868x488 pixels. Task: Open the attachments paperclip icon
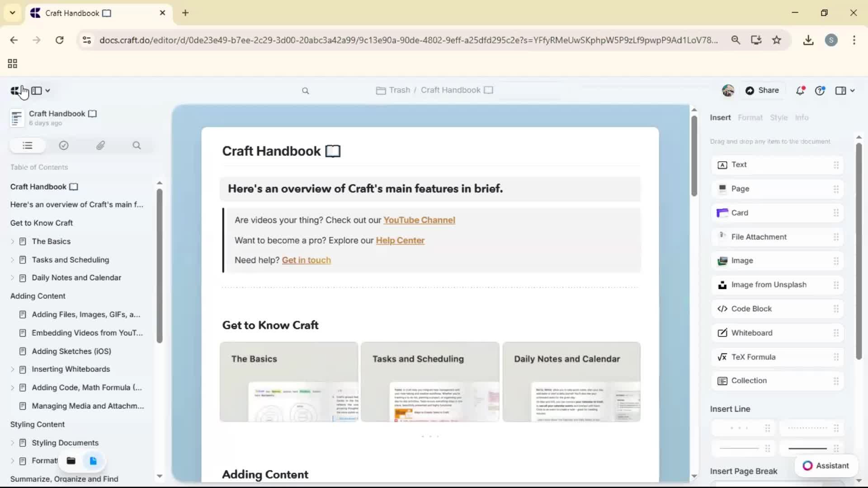(x=101, y=145)
